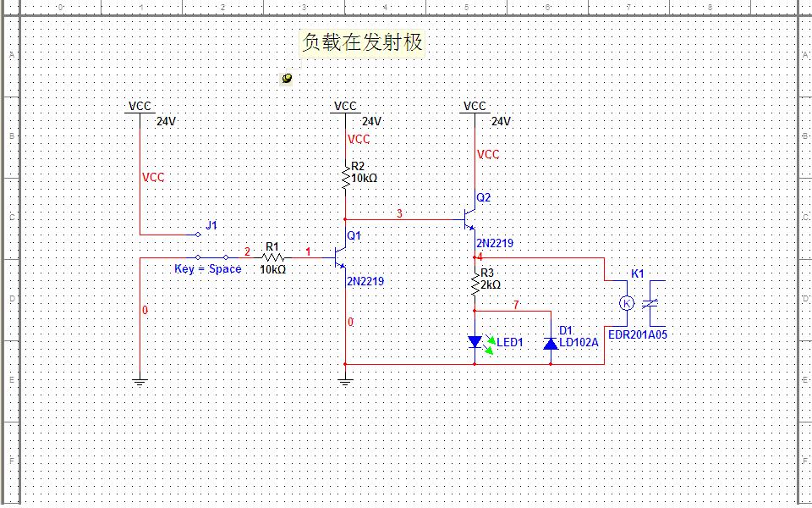
Task: Select the LD102A diode label
Action: (579, 343)
